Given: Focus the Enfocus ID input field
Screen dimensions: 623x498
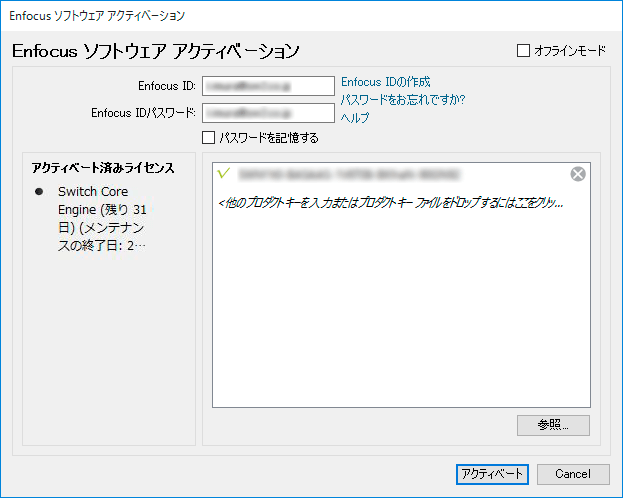Looking at the screenshot, I should (x=268, y=86).
